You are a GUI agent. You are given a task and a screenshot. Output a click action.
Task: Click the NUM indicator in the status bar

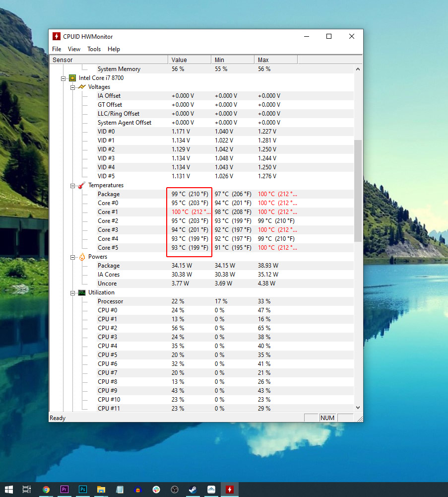coord(327,418)
